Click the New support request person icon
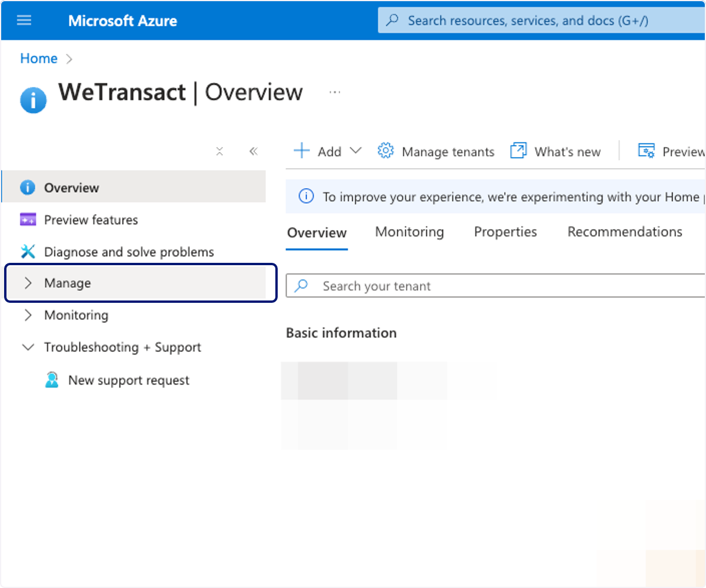 point(52,380)
